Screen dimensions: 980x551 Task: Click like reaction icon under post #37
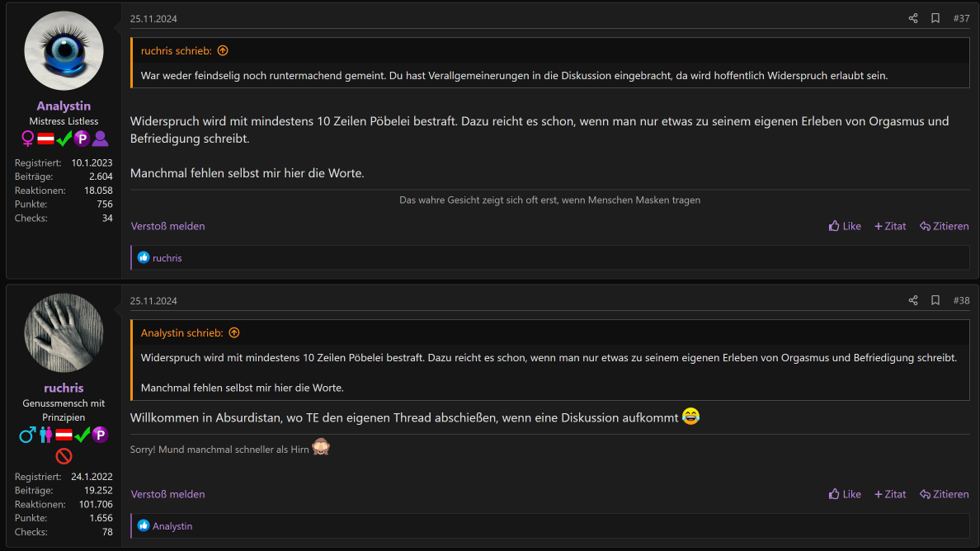pos(144,257)
